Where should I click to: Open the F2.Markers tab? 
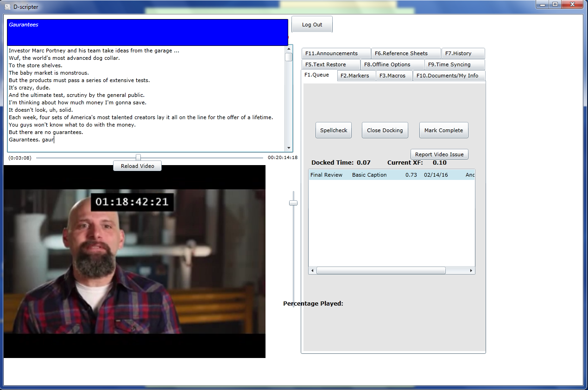(356, 76)
